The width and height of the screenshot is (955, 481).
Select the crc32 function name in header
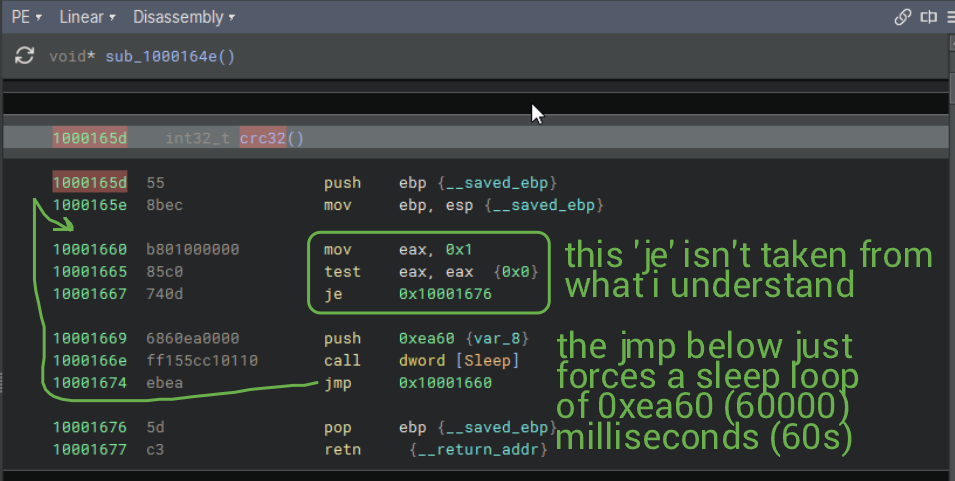262,138
